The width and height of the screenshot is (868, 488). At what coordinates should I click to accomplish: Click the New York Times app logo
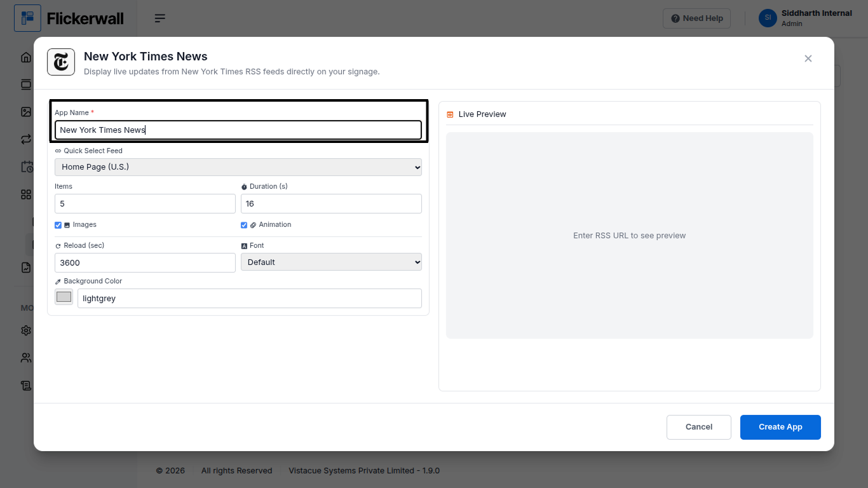pyautogui.click(x=61, y=62)
